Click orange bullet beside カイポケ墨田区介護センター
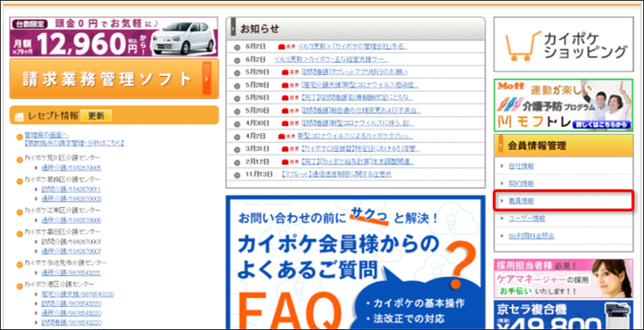The width and height of the screenshot is (644, 330). [19, 233]
